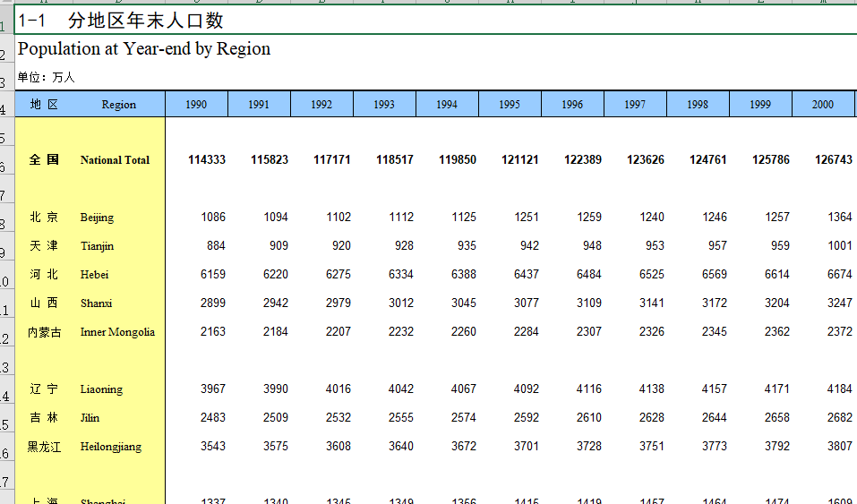Select Heilongjiang 1998 value 3773
This screenshot has width=857, height=504.
(x=715, y=446)
